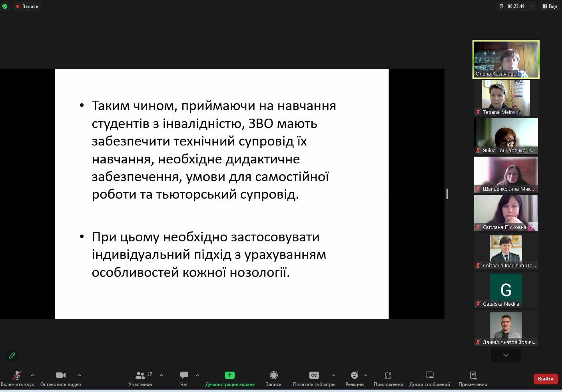Open the meeting timer dropdown
Image resolution: width=562 pixels, height=392 pixels.
532,6
